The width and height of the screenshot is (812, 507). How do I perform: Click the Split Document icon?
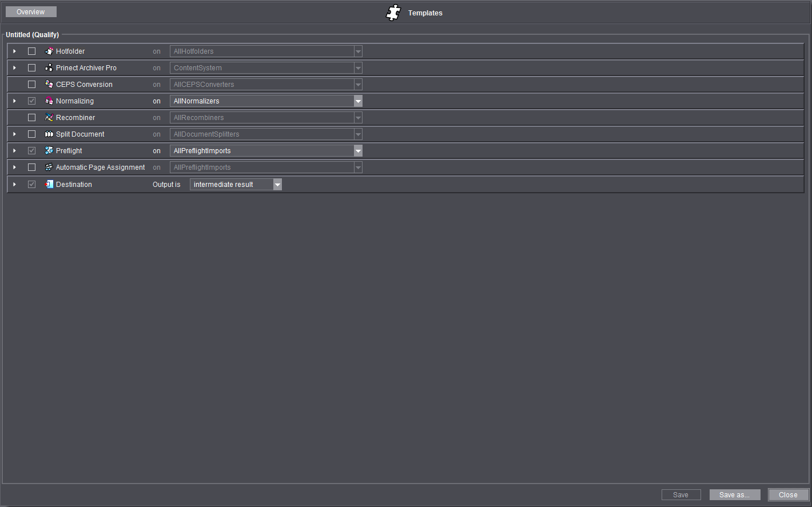[x=49, y=134]
